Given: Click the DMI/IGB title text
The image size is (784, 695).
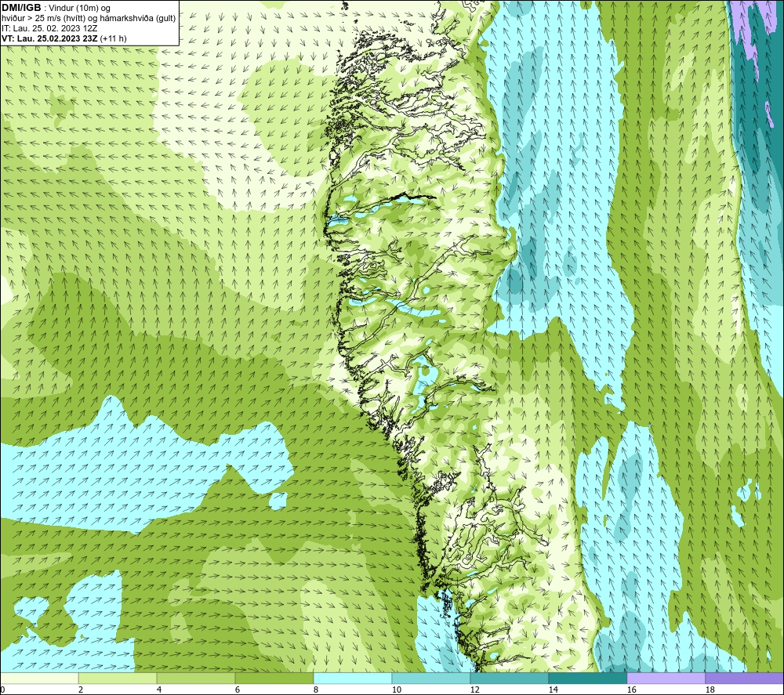Looking at the screenshot, I should pyautogui.click(x=21, y=8).
